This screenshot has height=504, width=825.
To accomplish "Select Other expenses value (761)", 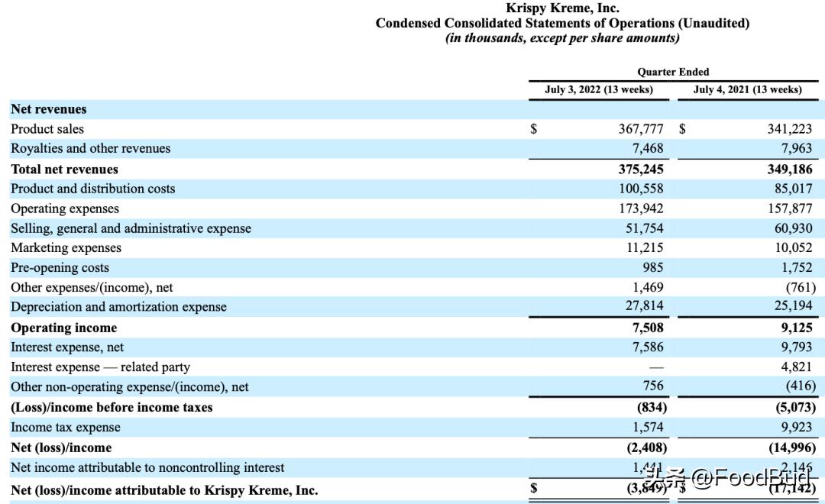I will (x=801, y=288).
